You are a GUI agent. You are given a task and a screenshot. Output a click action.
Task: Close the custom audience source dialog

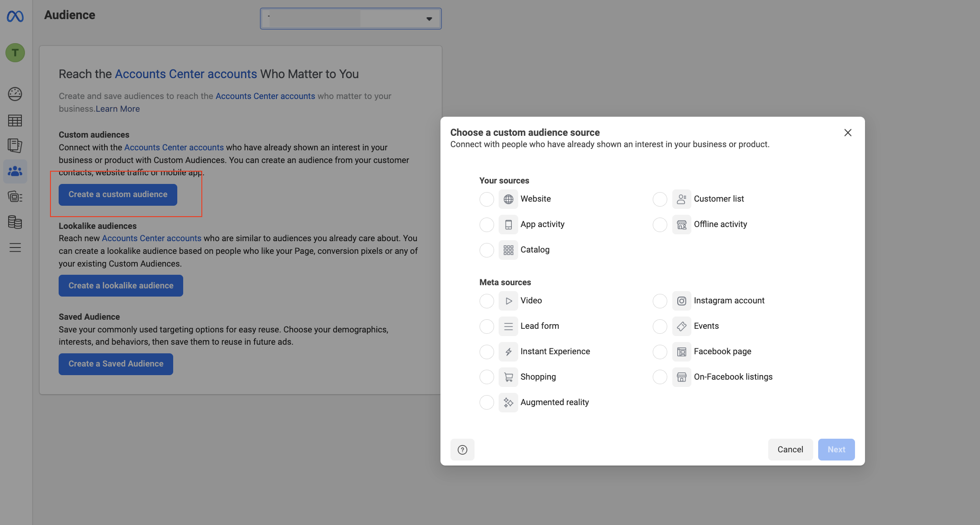click(848, 133)
